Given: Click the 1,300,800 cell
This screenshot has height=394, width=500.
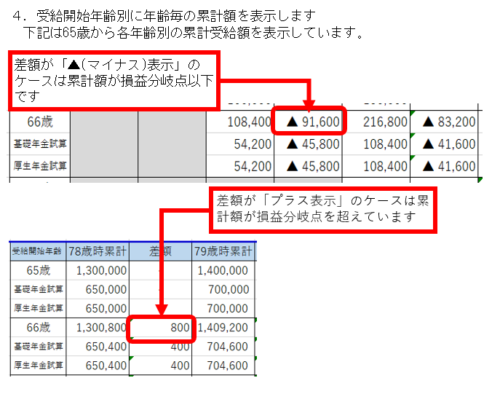Looking at the screenshot, I should coord(97,327).
